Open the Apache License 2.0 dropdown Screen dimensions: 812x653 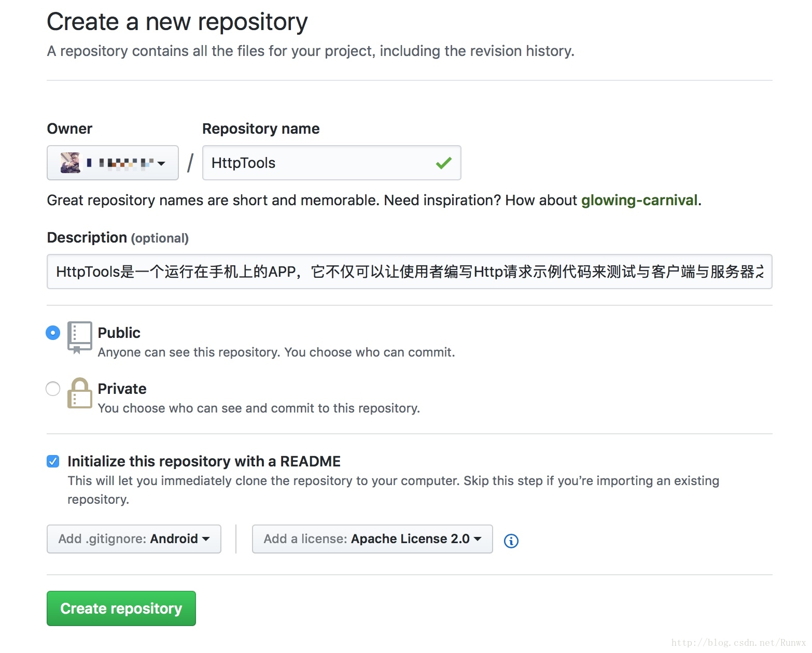click(x=372, y=539)
